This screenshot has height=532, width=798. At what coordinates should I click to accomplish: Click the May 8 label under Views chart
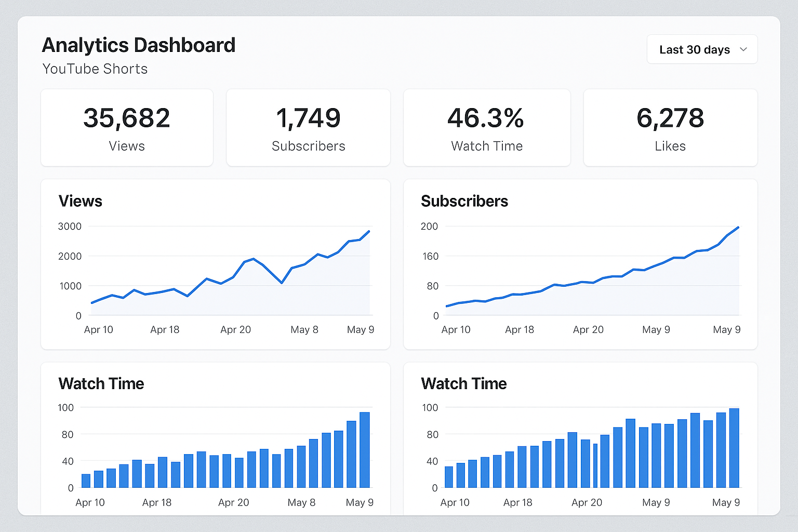click(x=304, y=329)
